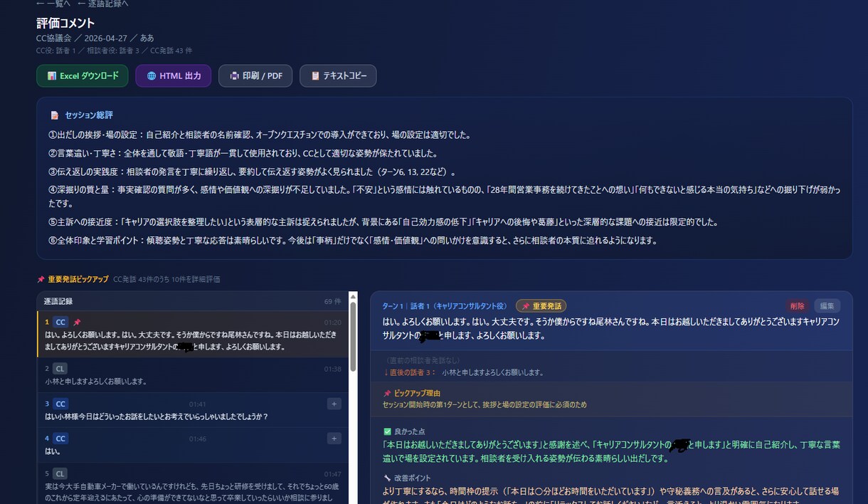Screen dimensions: 868x504
Task: Click the 重要発話 badge in turn 1 header
Action: coord(541,306)
